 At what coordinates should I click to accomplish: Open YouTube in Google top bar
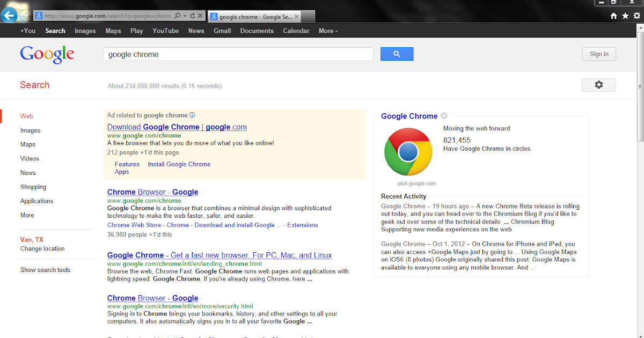point(166,31)
